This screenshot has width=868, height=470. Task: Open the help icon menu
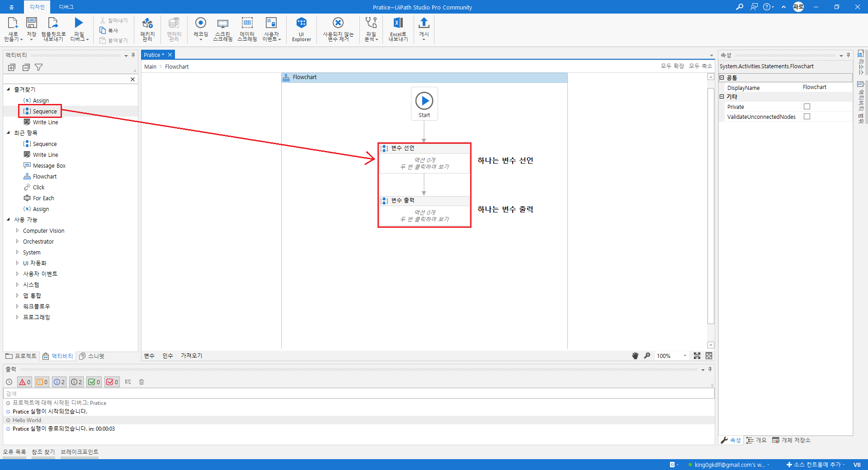pos(767,7)
